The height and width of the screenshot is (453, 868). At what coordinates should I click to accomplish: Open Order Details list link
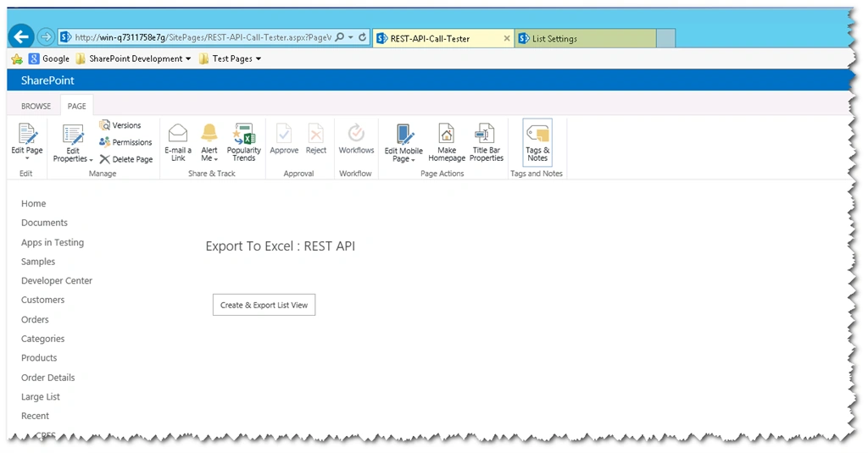click(x=47, y=378)
